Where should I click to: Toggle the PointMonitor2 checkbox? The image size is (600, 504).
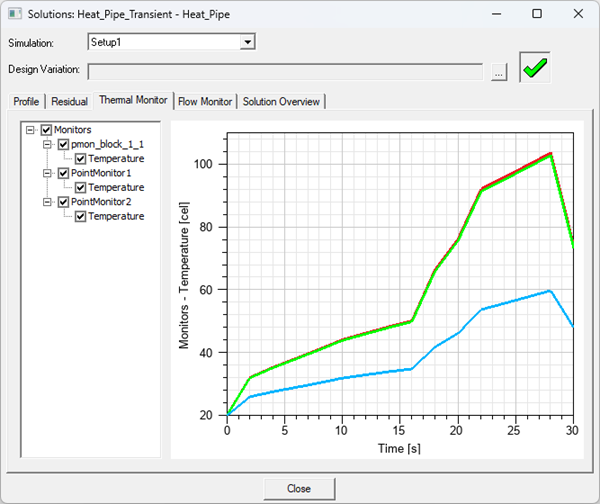63,202
